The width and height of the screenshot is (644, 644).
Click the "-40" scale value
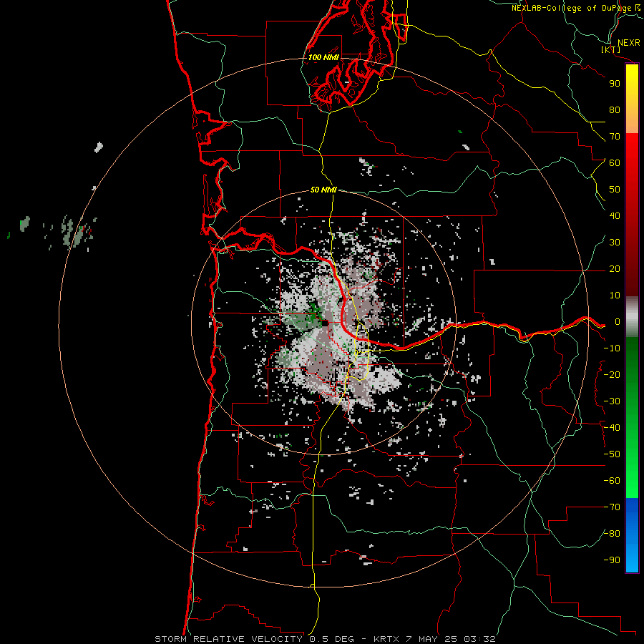(x=612, y=428)
